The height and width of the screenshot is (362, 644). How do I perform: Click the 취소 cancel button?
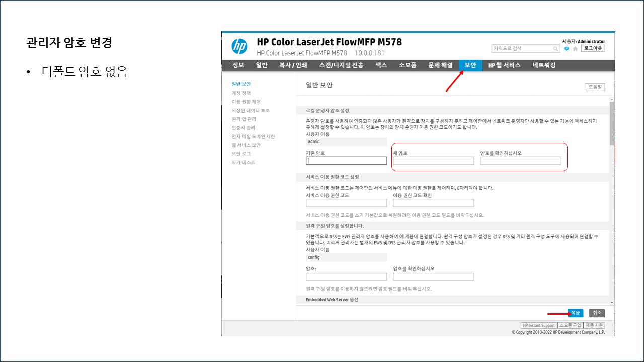(x=597, y=313)
